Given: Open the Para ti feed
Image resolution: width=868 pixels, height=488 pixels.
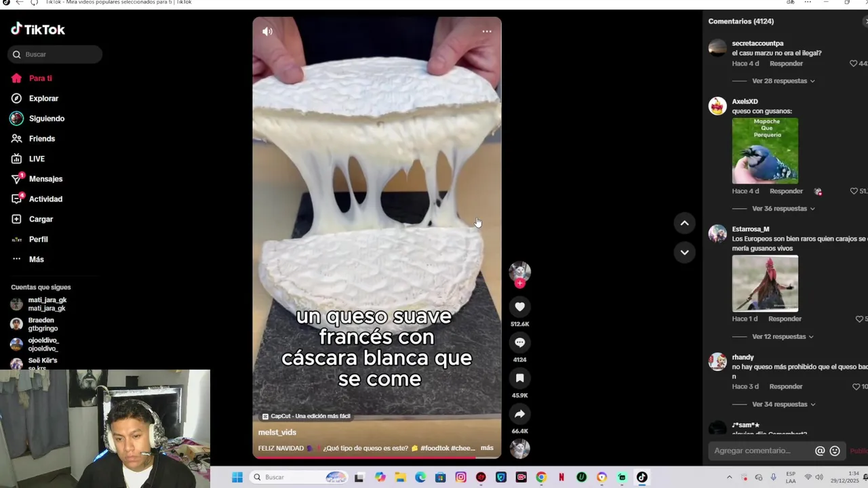Looking at the screenshot, I should point(32,78).
